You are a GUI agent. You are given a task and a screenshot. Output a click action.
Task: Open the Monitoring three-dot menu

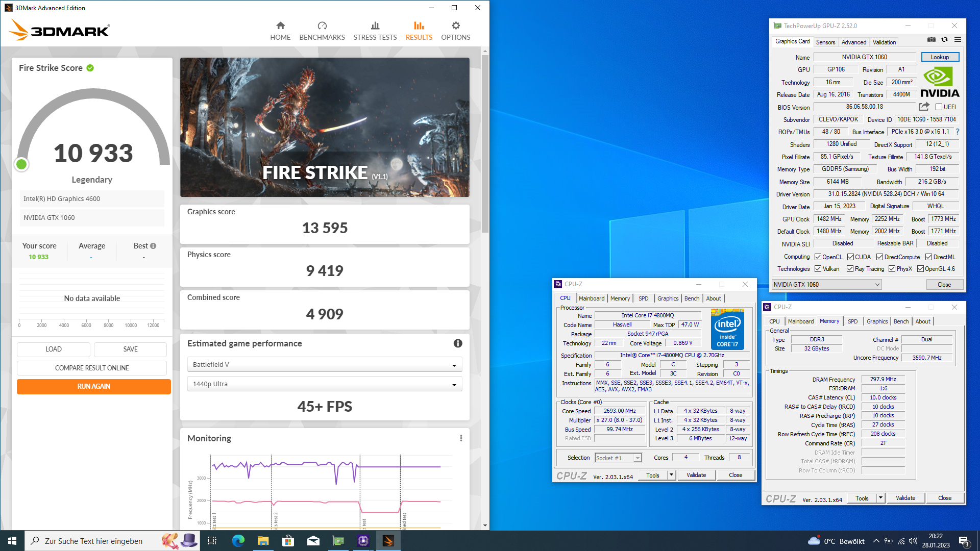461,438
